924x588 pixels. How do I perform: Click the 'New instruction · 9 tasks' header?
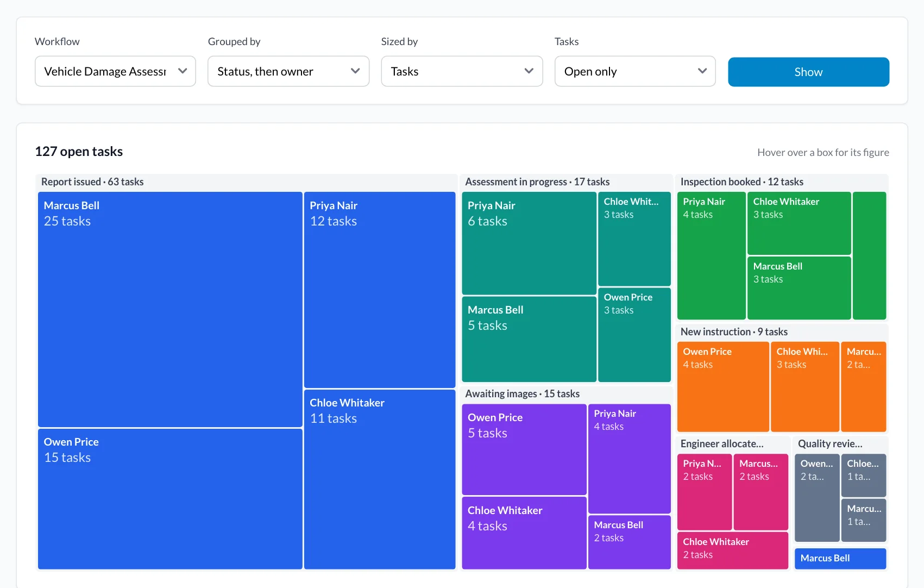coord(734,332)
